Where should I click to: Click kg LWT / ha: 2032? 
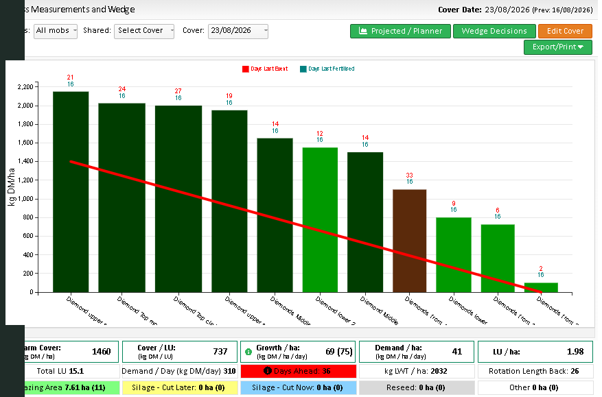click(x=416, y=371)
